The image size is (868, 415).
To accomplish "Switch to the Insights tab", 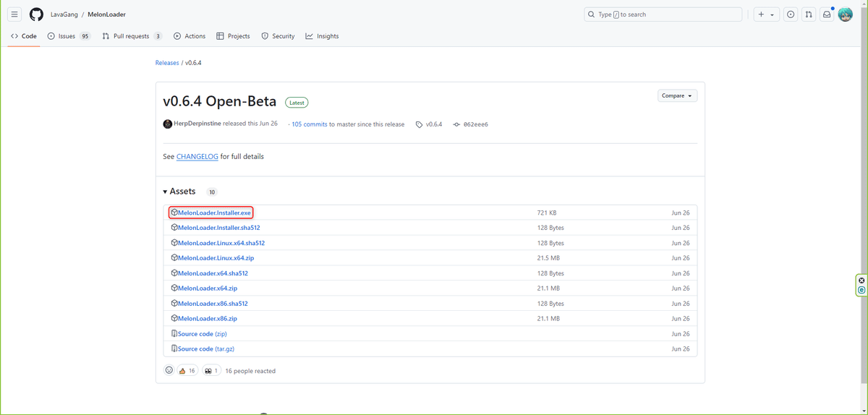I will (x=322, y=36).
